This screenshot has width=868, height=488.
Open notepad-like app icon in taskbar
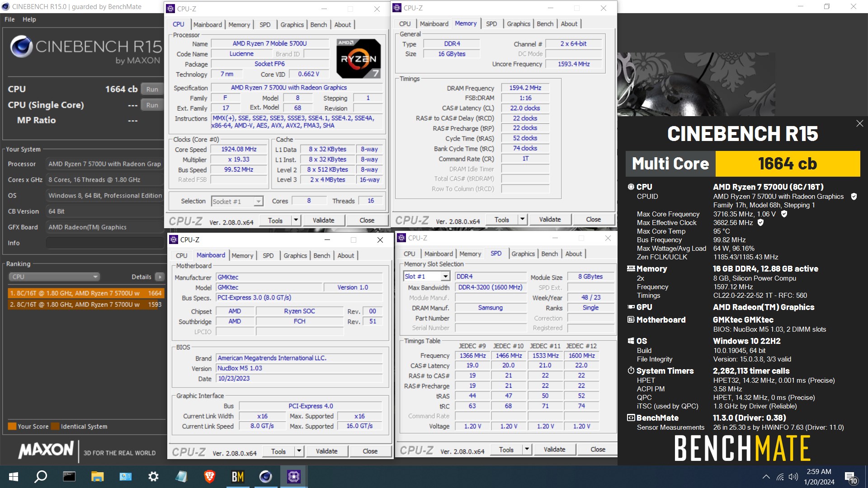pyautogui.click(x=181, y=477)
